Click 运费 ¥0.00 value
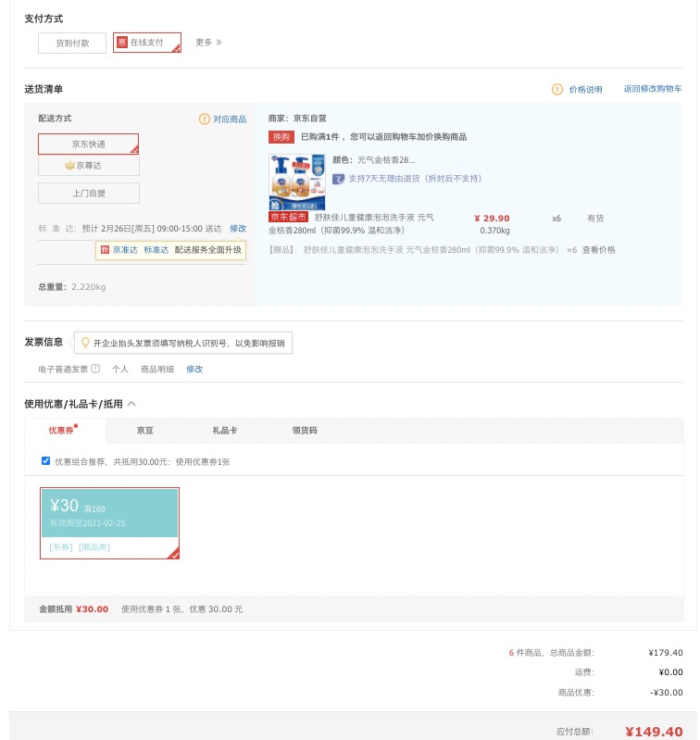The height and width of the screenshot is (740, 700). [670, 672]
